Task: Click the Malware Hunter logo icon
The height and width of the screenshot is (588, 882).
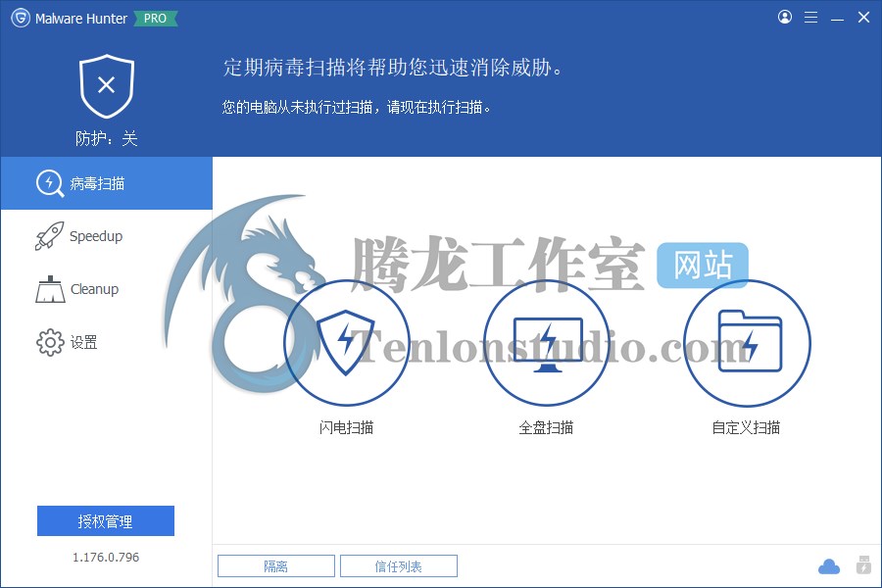Action: (x=21, y=18)
